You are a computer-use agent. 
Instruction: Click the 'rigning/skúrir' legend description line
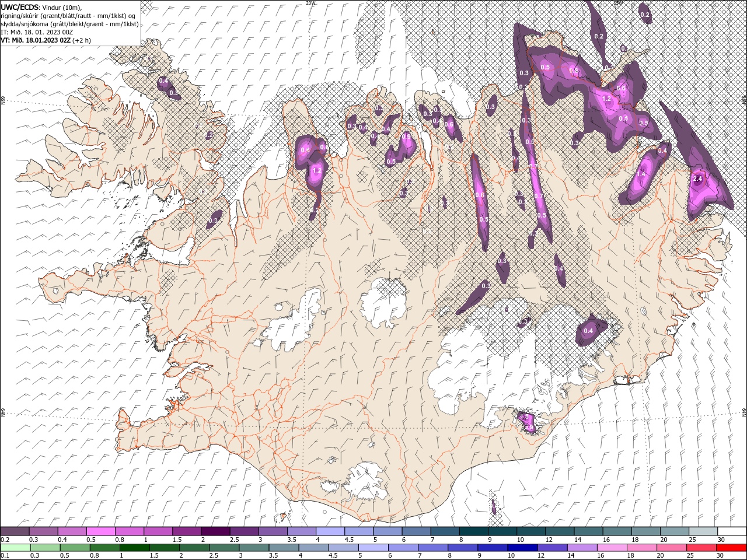point(69,16)
